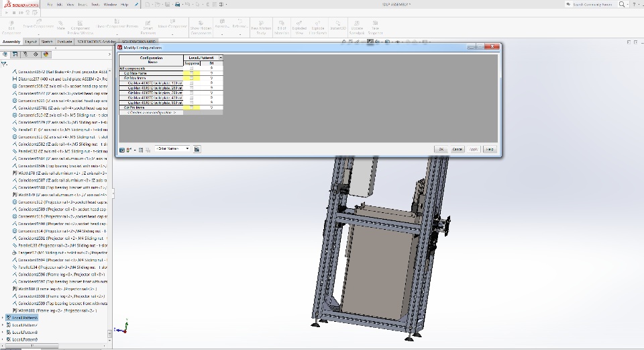644x350 pixels.
Task: Toggle Suppress checkbox for third build plate row
Action: pyautogui.click(x=191, y=93)
